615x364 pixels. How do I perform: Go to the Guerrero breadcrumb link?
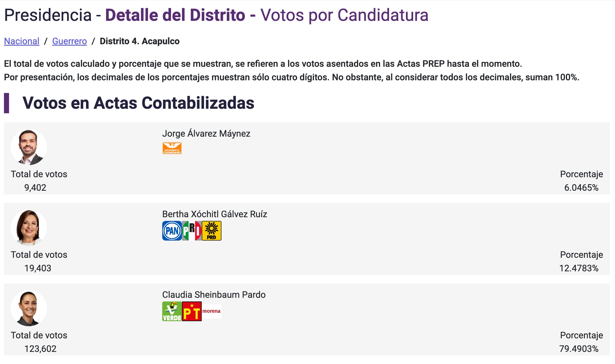pyautogui.click(x=69, y=41)
